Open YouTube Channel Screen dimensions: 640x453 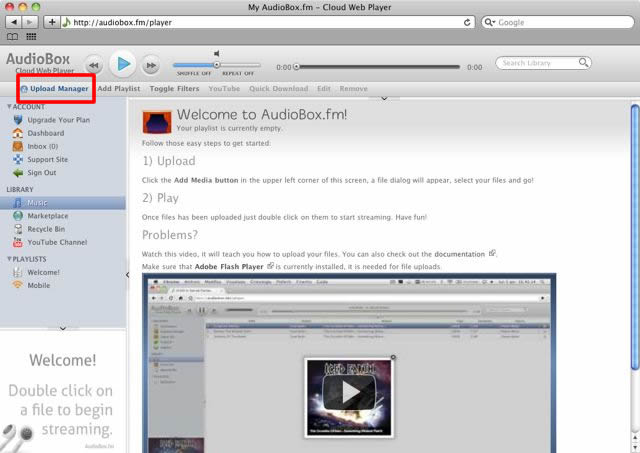click(57, 242)
